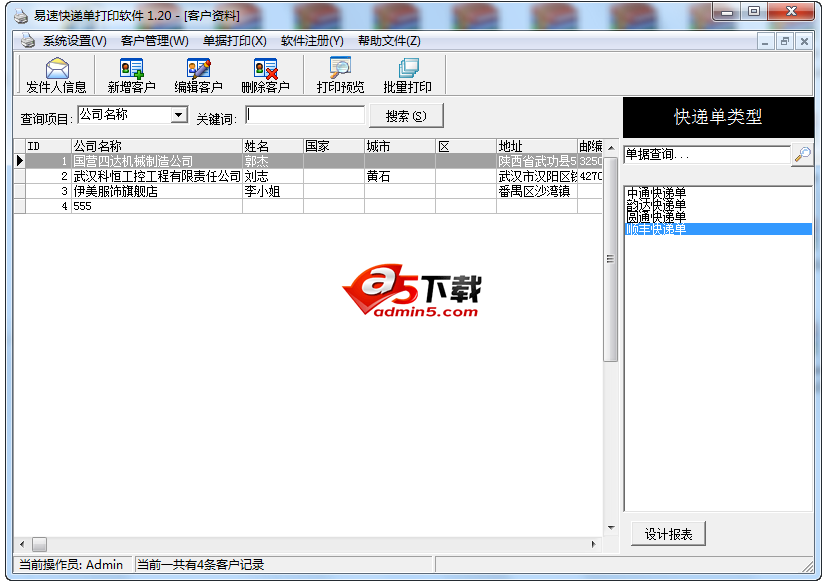The image size is (823, 583).
Task: Click the 搜索(S) search button
Action: coord(406,116)
